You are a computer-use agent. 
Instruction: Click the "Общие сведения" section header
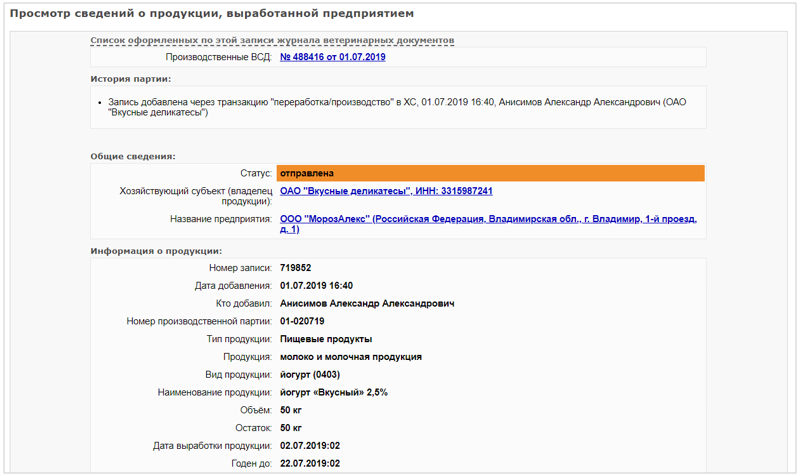click(133, 156)
